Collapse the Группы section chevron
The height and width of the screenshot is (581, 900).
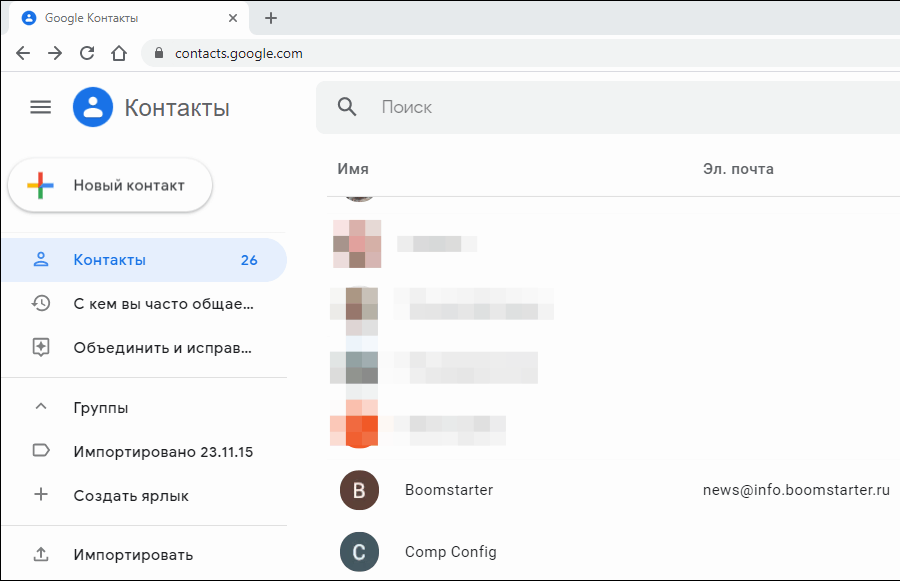41,407
